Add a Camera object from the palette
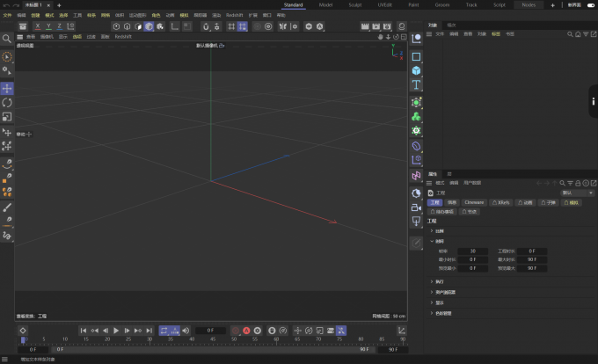 pos(416,207)
